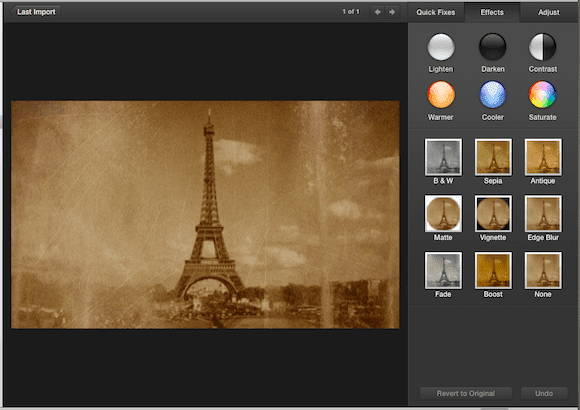Switch to the Adjust tab
580x410 pixels.
pyautogui.click(x=549, y=12)
